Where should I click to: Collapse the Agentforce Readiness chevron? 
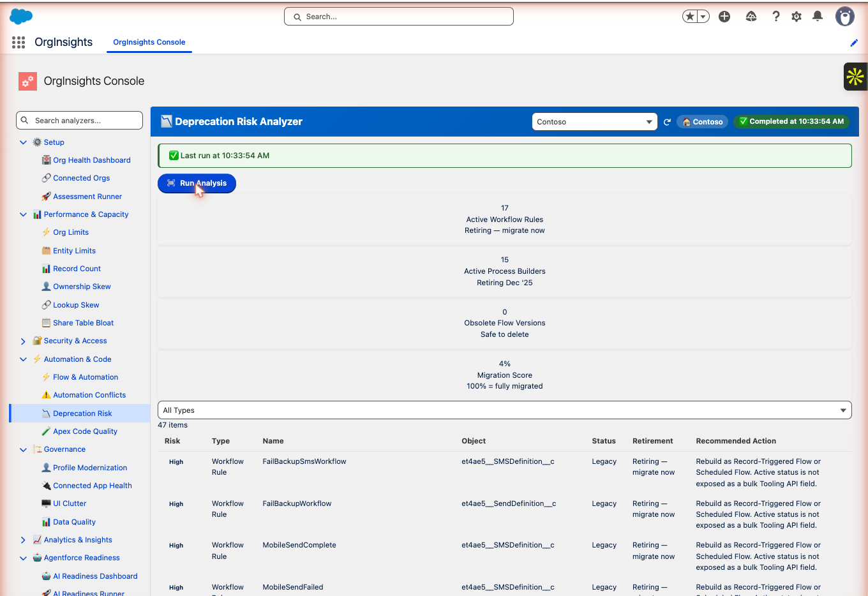coord(23,558)
